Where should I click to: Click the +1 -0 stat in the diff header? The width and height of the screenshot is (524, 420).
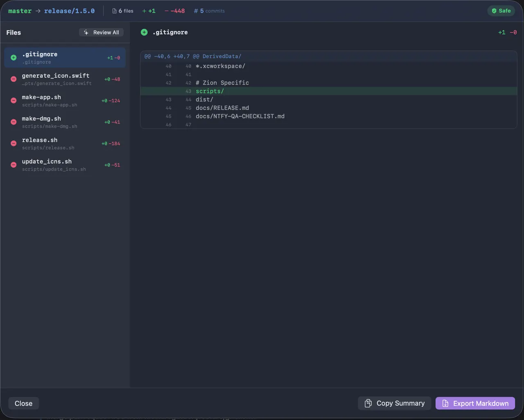click(x=508, y=32)
